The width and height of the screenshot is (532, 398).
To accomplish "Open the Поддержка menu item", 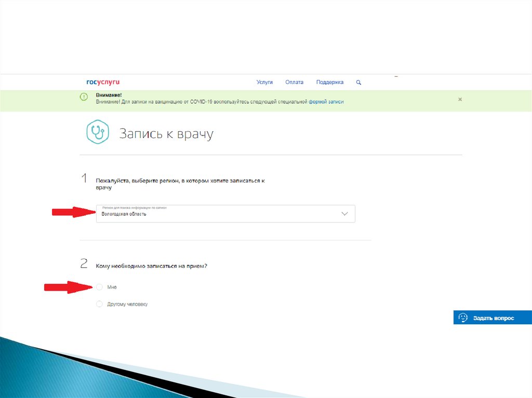I will [x=330, y=82].
